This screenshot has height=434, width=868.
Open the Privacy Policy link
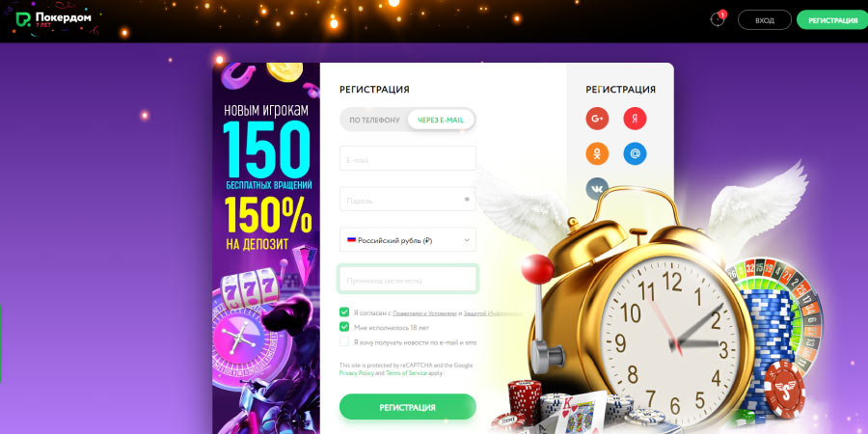tap(357, 373)
